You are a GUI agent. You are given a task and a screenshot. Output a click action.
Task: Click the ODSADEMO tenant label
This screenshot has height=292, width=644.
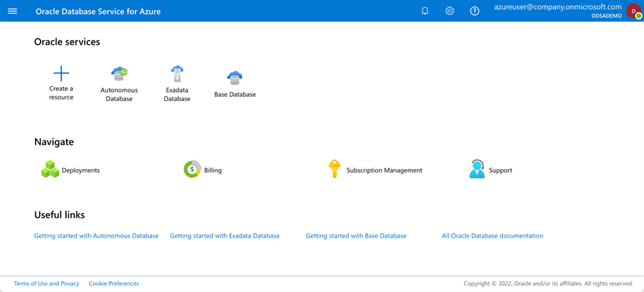(607, 16)
